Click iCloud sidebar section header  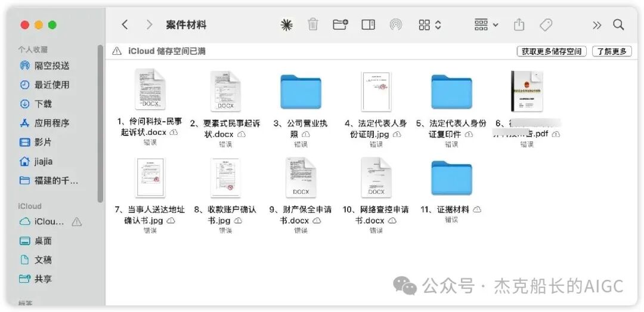(30, 206)
